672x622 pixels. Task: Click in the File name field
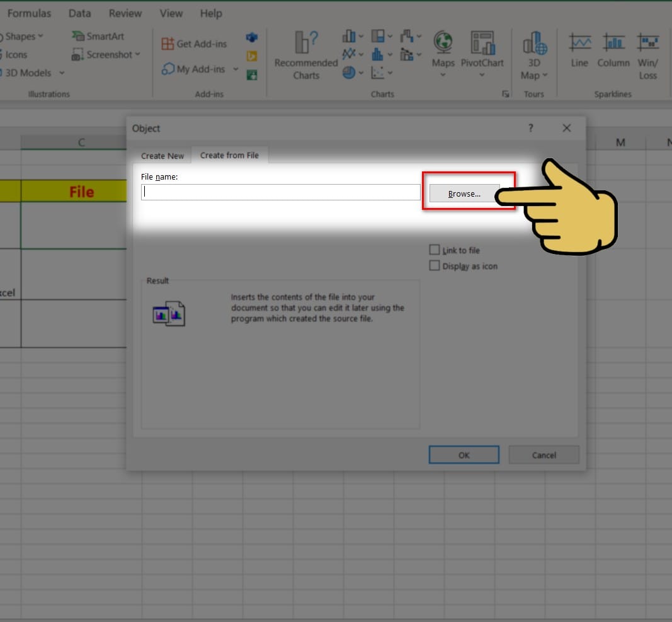(x=280, y=192)
